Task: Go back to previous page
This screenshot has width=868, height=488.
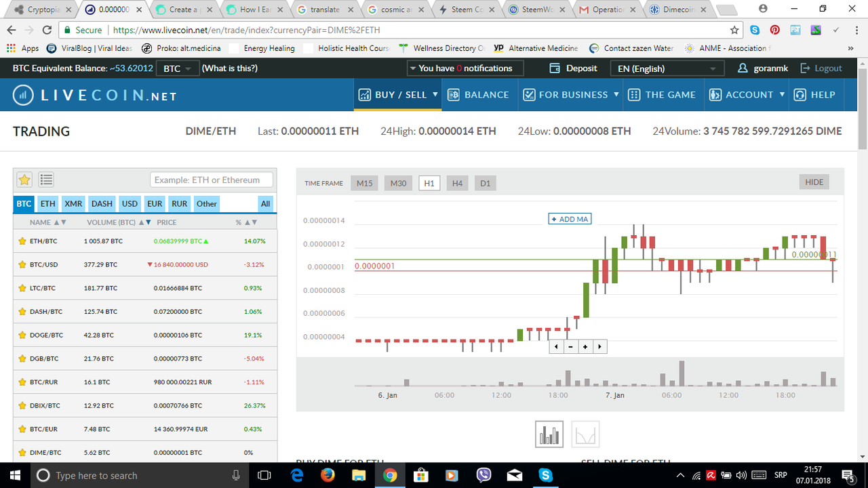Action: click(x=12, y=30)
